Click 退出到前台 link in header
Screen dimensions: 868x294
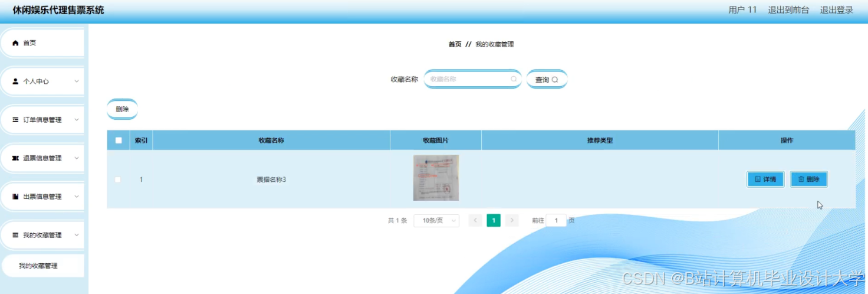(788, 10)
